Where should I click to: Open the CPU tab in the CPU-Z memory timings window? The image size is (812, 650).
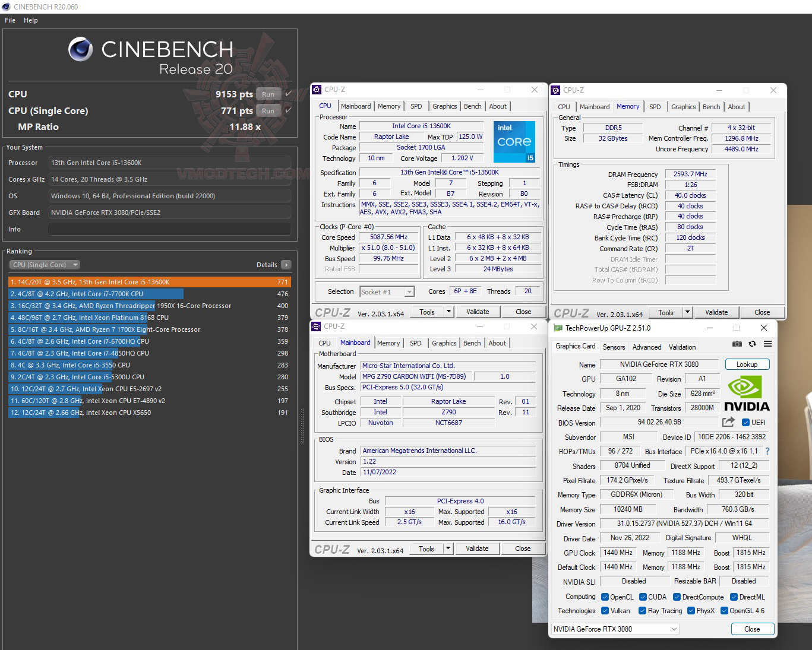(564, 107)
